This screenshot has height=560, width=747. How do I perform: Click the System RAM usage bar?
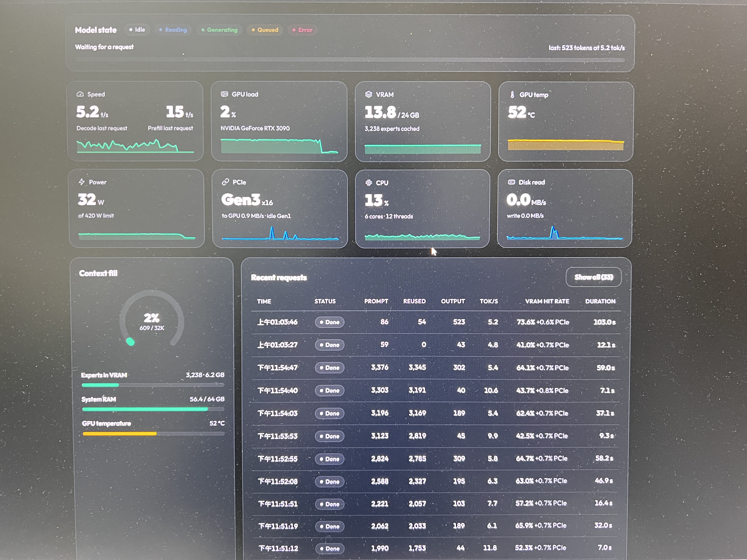coord(153,409)
